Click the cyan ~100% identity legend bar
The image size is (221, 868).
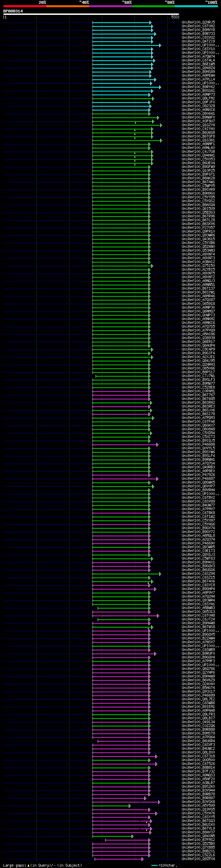click(x=196, y=6)
